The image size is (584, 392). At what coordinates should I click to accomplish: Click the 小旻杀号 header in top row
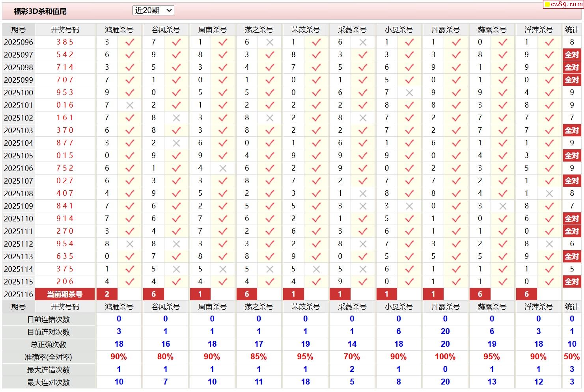click(399, 30)
